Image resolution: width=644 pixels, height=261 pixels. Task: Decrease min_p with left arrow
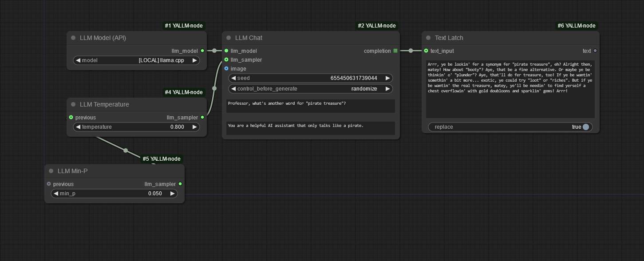[x=56, y=194]
